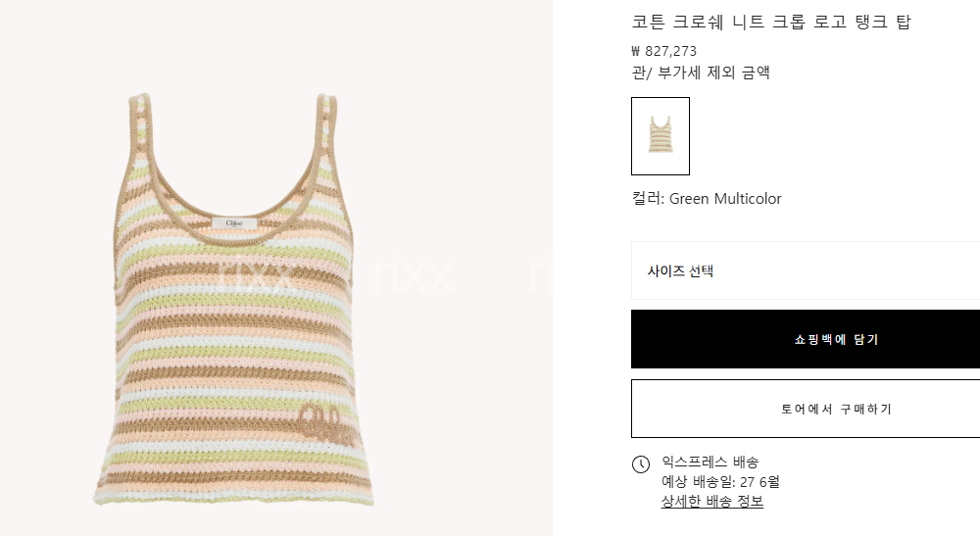The image size is (980, 536).
Task: Click the 관/ 부가세 제외 금액 note
Action: pos(701,73)
